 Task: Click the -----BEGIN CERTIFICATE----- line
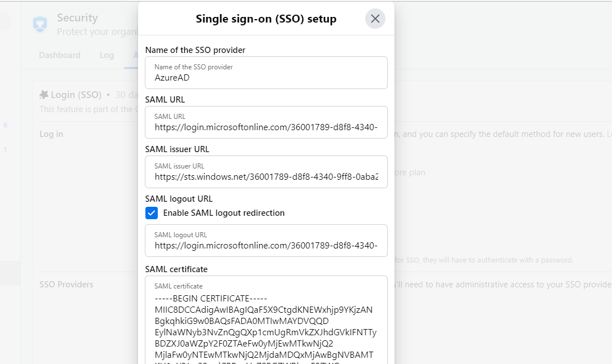coord(211,299)
